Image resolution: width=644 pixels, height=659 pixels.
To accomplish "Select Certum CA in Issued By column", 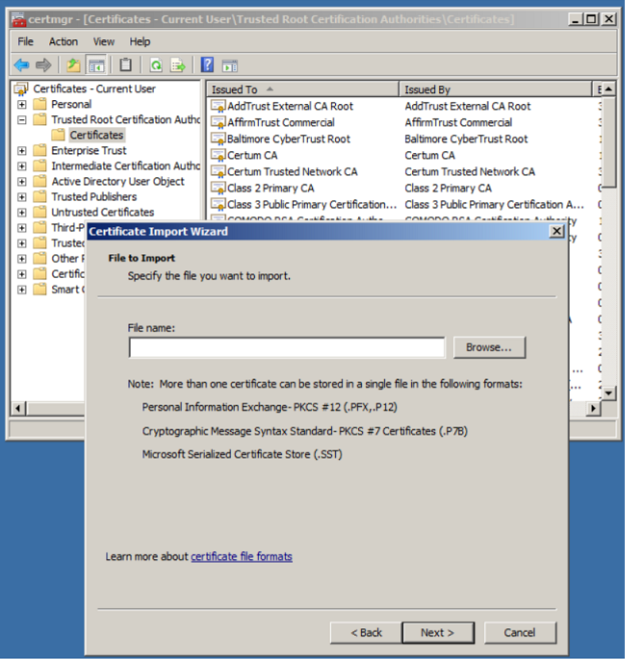I will (430, 155).
